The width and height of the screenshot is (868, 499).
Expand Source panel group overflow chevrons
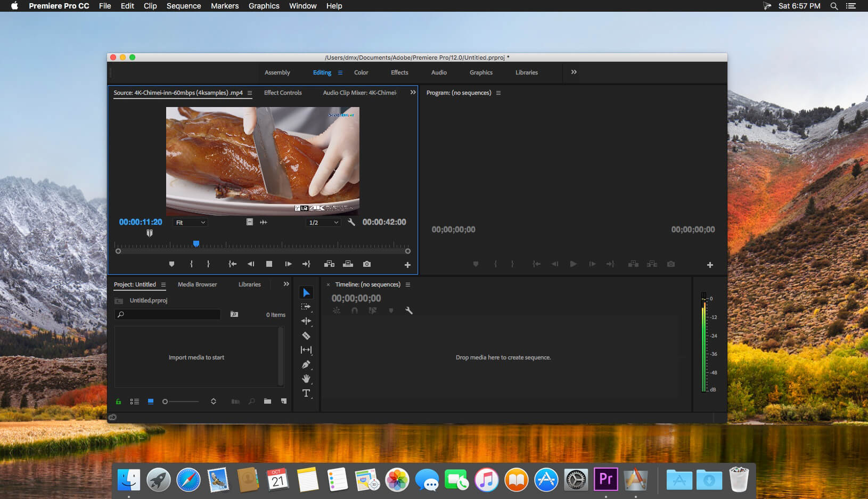pos(413,93)
